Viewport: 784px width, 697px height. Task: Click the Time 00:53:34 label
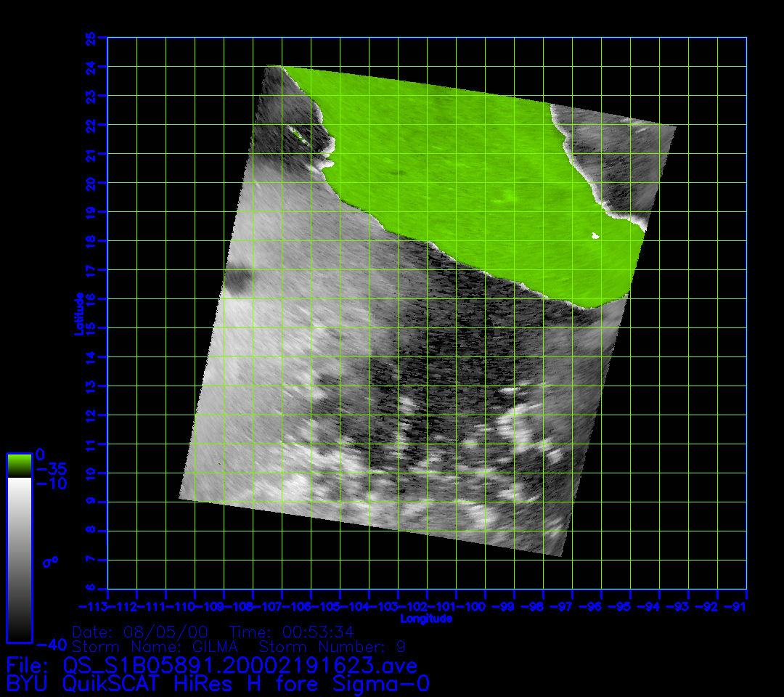click(291, 631)
